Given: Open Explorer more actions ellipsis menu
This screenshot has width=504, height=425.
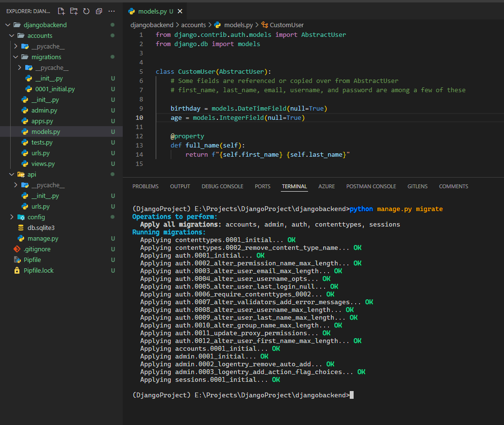Looking at the screenshot, I should point(112,11).
